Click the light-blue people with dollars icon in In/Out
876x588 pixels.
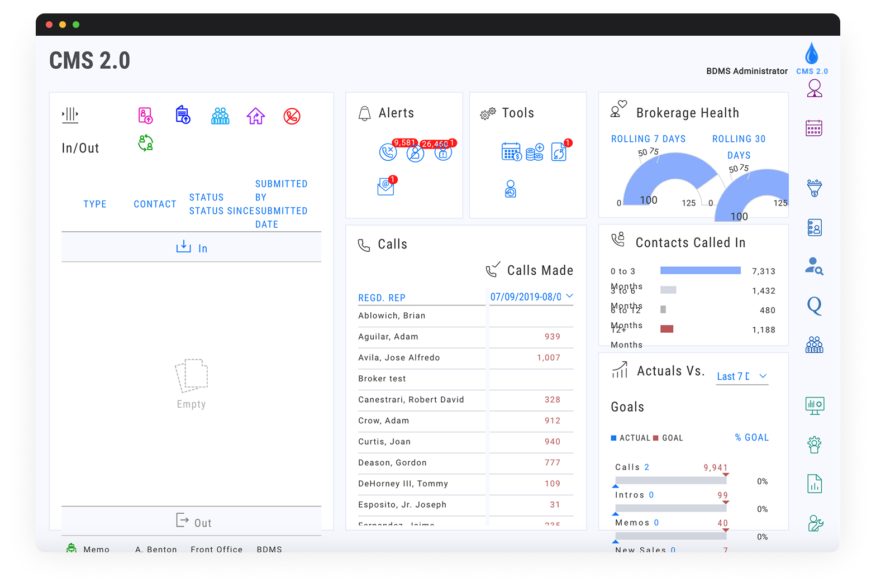[220, 116]
